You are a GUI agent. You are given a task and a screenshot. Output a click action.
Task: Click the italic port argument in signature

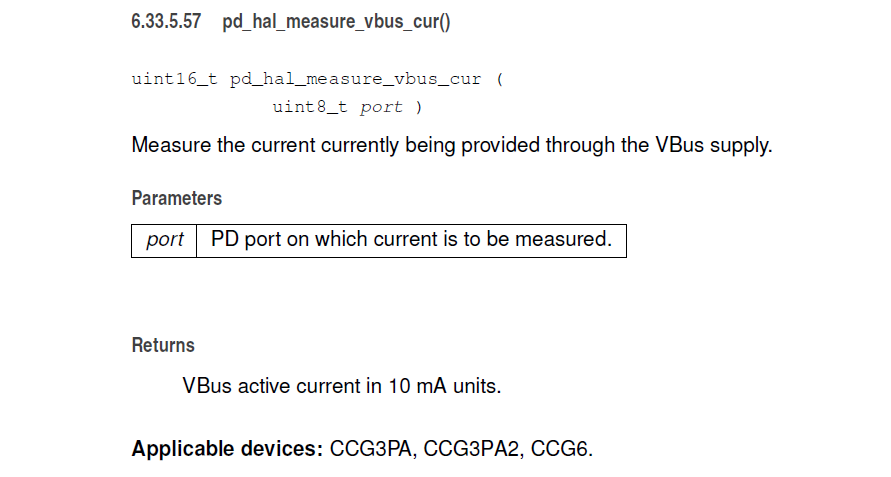coord(381,107)
